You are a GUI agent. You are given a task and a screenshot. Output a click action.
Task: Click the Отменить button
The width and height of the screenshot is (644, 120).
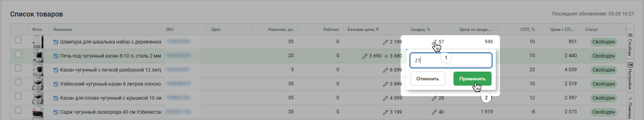click(427, 79)
